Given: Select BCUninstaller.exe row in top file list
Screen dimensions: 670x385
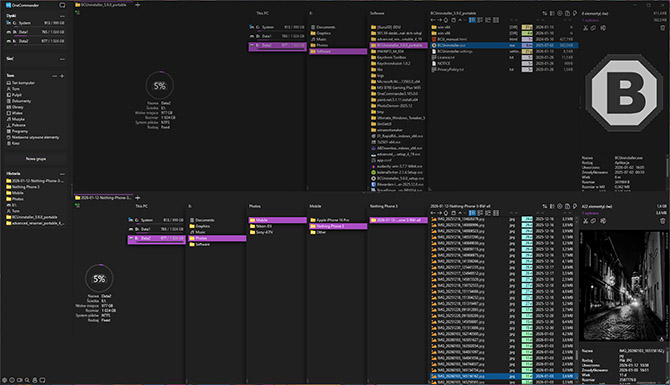Looking at the screenshot, I should tap(504, 45).
